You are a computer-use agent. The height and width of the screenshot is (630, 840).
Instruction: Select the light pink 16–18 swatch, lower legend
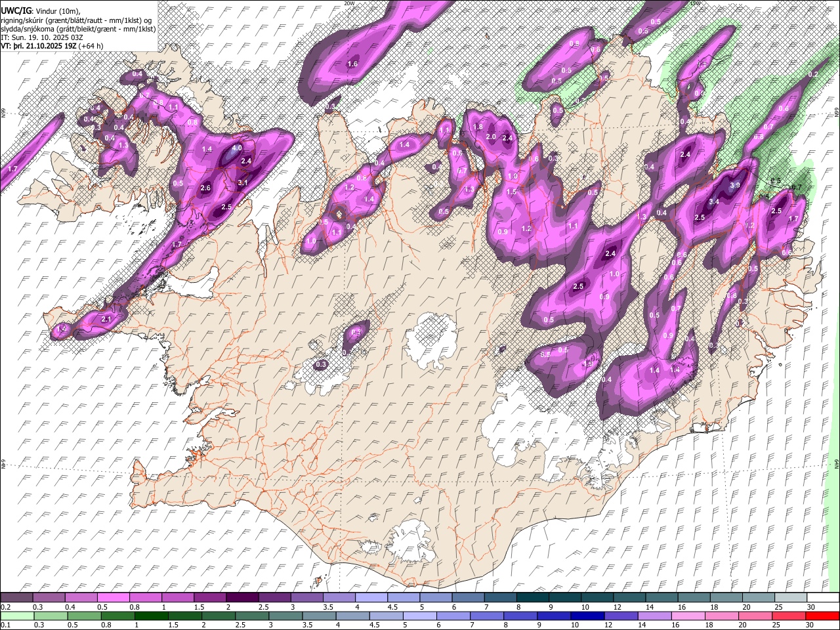coord(689,616)
